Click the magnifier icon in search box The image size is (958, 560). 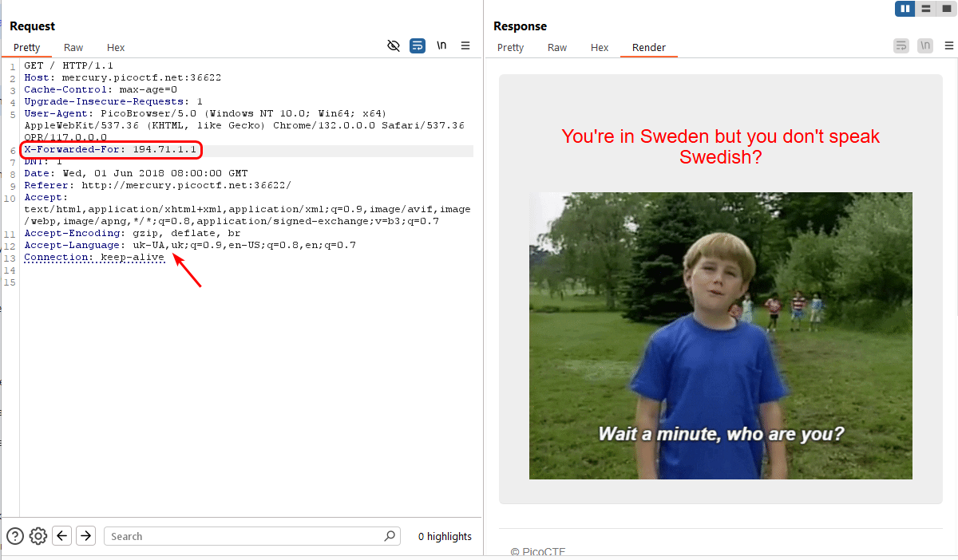coord(390,536)
